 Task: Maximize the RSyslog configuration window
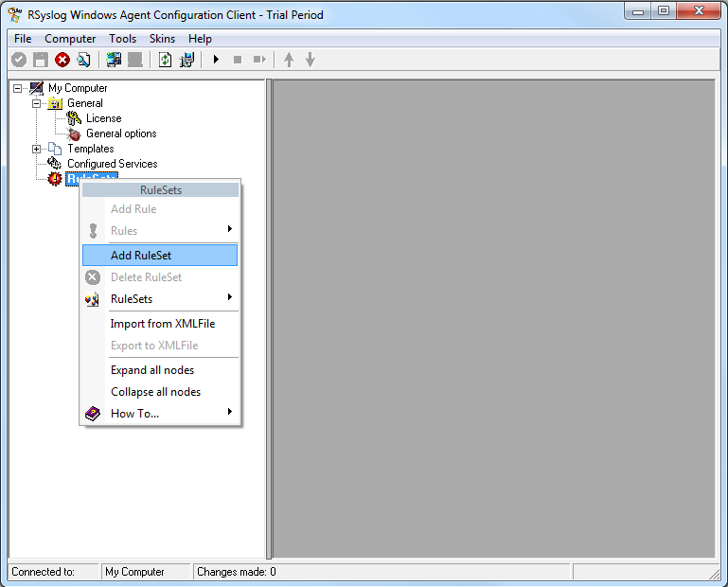click(664, 11)
